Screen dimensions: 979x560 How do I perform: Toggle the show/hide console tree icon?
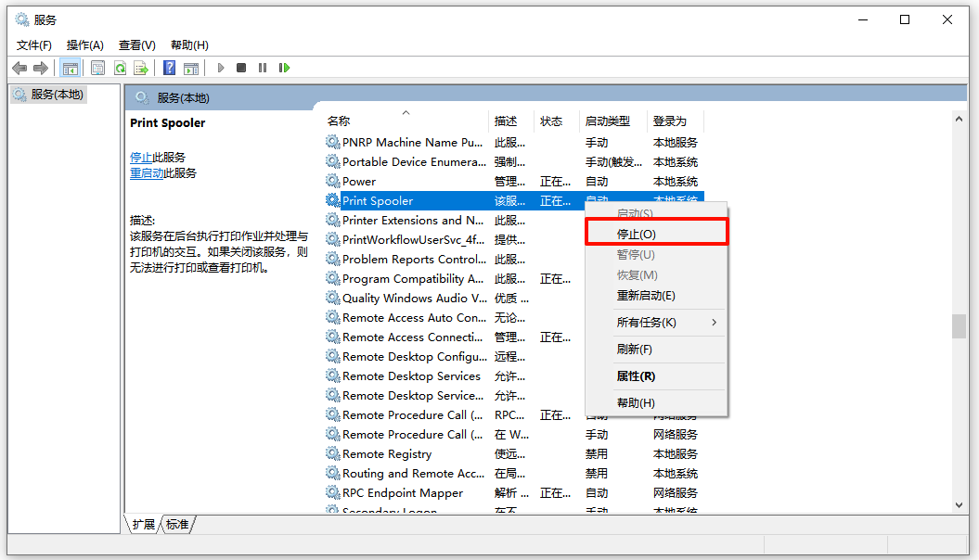[x=71, y=67]
